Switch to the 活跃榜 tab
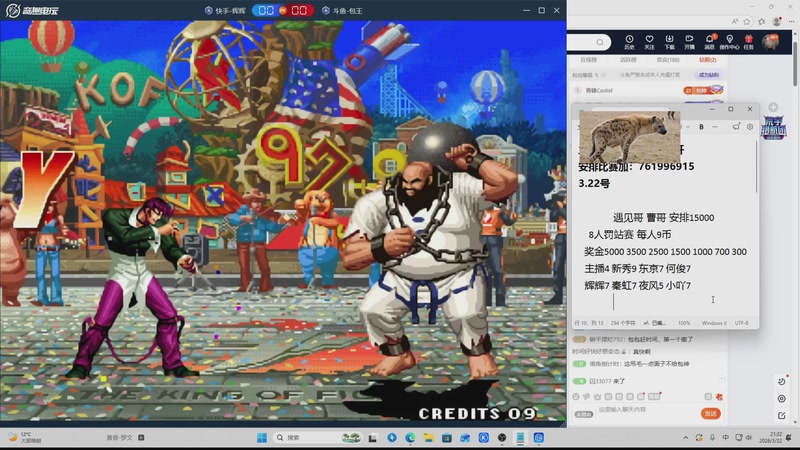800x450 pixels. pyautogui.click(x=628, y=60)
